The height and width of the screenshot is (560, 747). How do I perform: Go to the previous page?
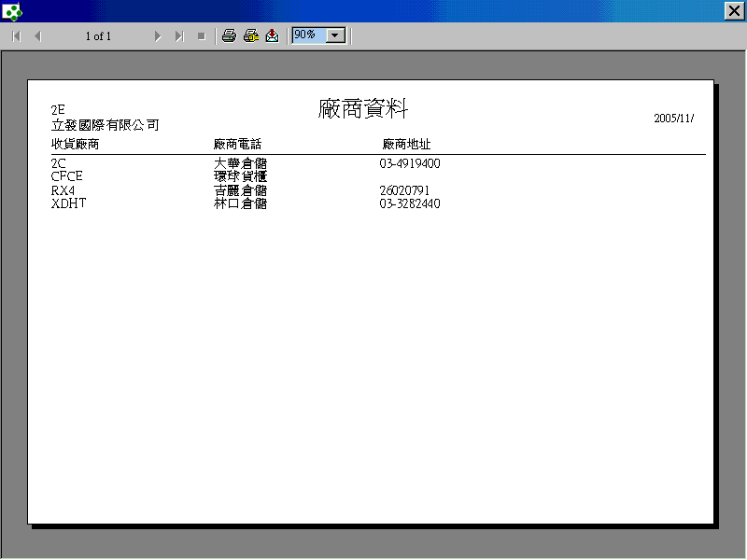[38, 36]
